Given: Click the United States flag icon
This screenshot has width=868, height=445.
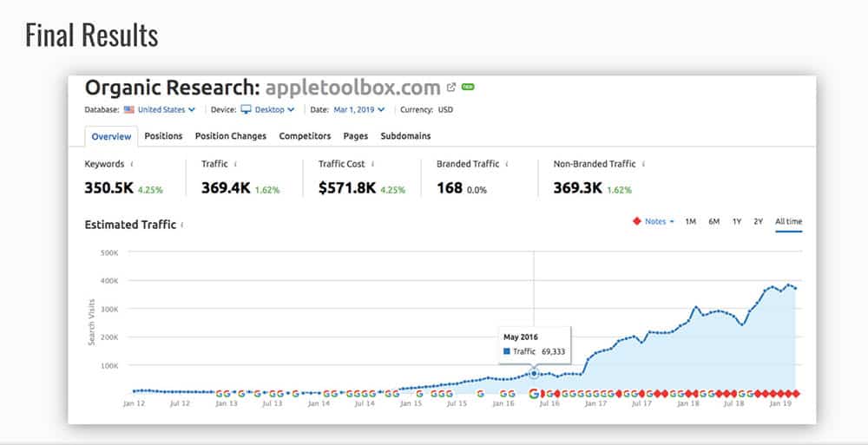Looking at the screenshot, I should [129, 109].
